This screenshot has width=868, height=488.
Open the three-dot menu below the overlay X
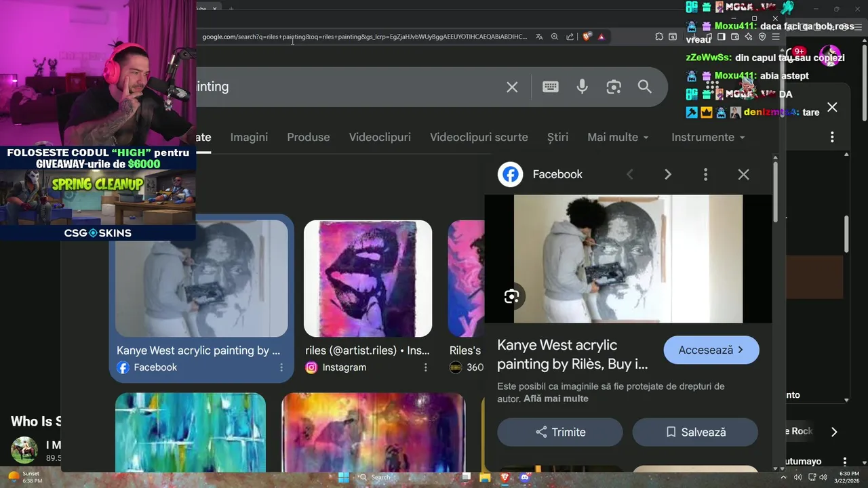832,138
